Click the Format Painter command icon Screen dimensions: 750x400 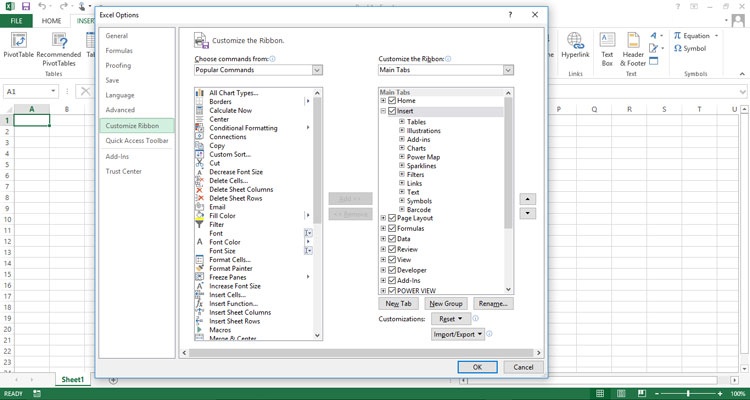click(x=200, y=268)
